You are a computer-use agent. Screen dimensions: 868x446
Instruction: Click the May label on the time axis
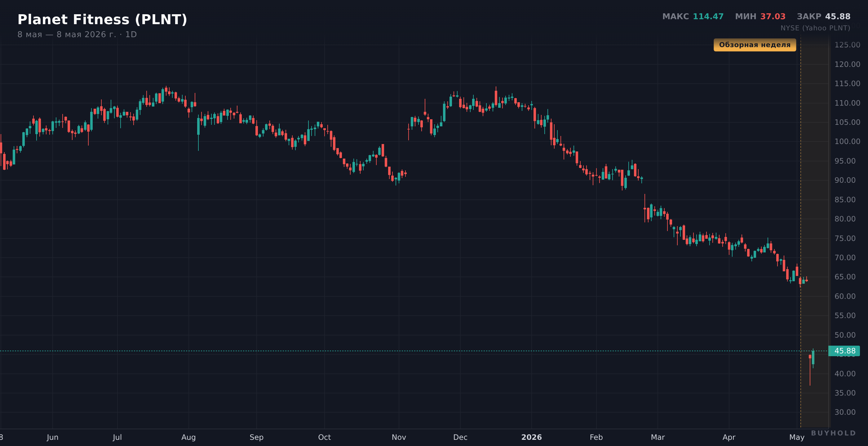point(797,437)
